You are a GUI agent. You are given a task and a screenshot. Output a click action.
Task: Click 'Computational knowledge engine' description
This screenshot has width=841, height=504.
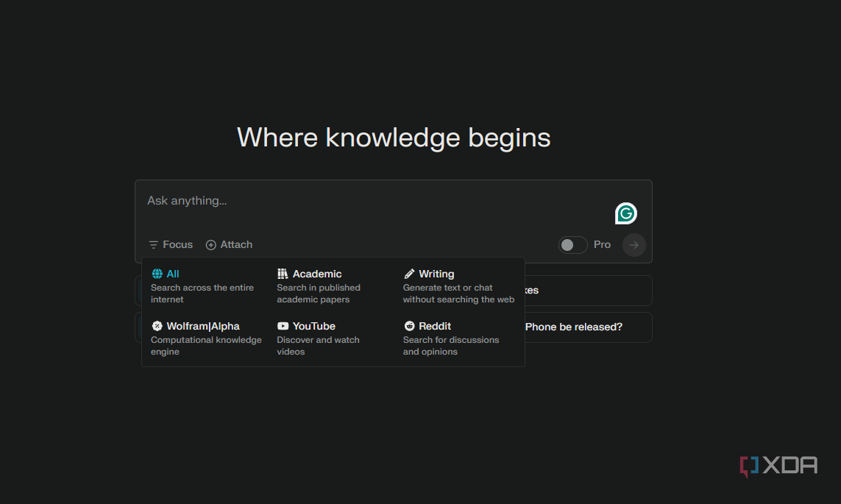click(206, 346)
